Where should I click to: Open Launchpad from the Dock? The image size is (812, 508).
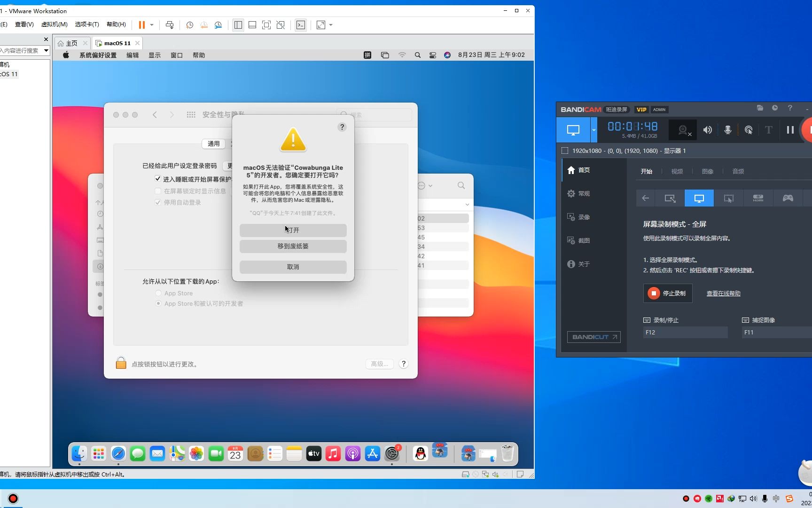tap(99, 453)
